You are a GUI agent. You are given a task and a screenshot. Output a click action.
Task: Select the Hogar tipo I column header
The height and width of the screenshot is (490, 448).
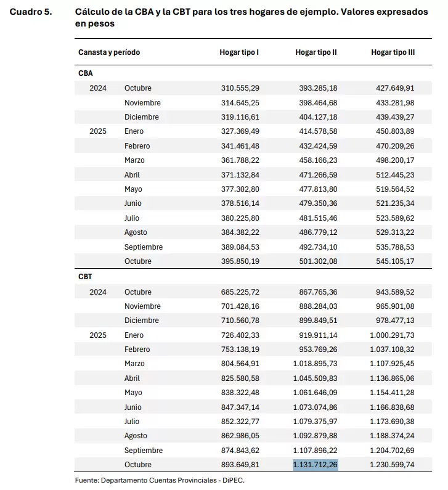tap(239, 52)
